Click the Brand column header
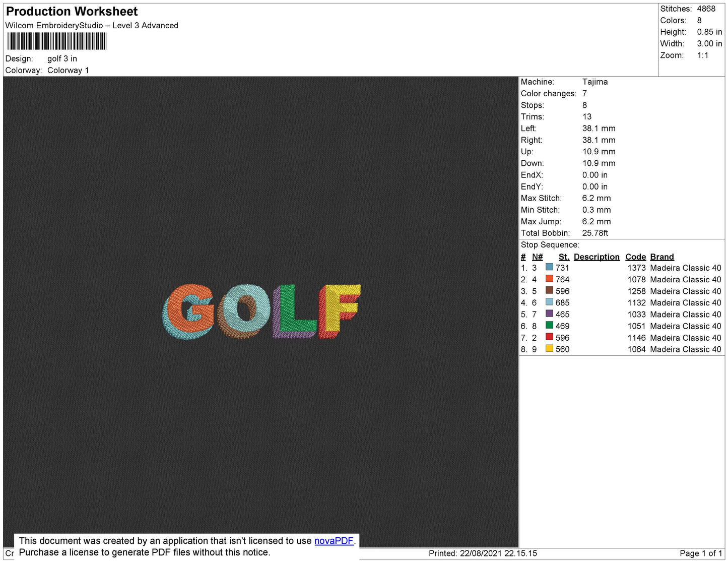The image size is (728, 563). (662, 257)
